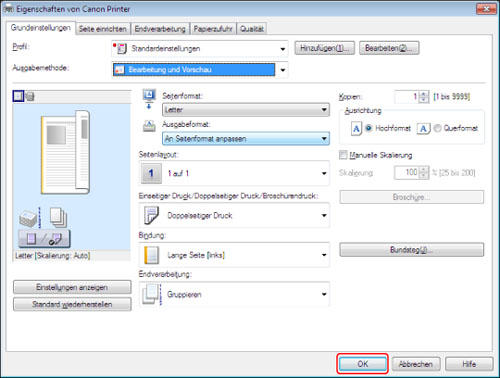Select the Hochformat radio button
The width and height of the screenshot is (500, 378).
point(368,128)
